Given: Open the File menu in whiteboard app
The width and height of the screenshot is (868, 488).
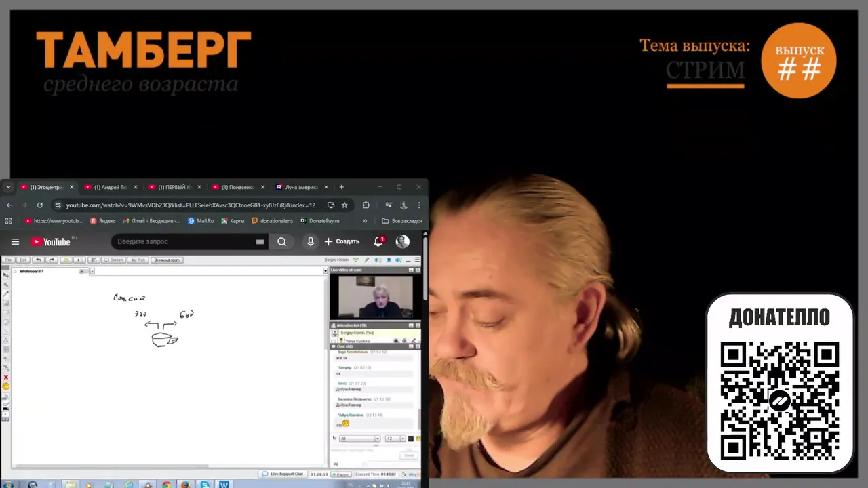Looking at the screenshot, I should [x=8, y=260].
